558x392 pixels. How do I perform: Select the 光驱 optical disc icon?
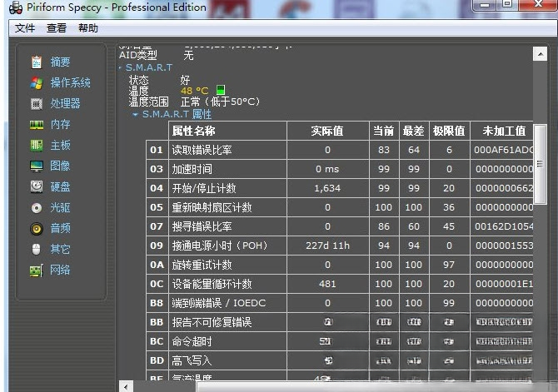coord(37,207)
